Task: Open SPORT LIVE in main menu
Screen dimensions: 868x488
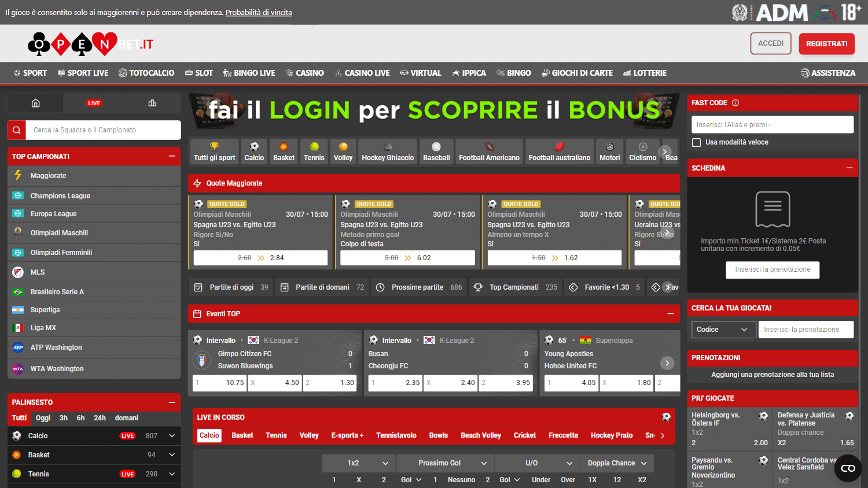Action: [83, 73]
